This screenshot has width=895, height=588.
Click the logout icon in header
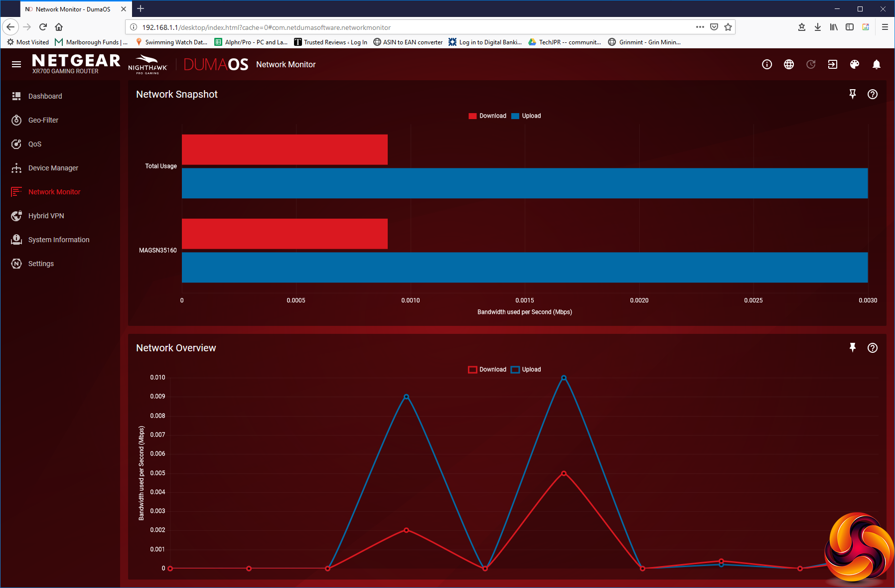click(833, 64)
